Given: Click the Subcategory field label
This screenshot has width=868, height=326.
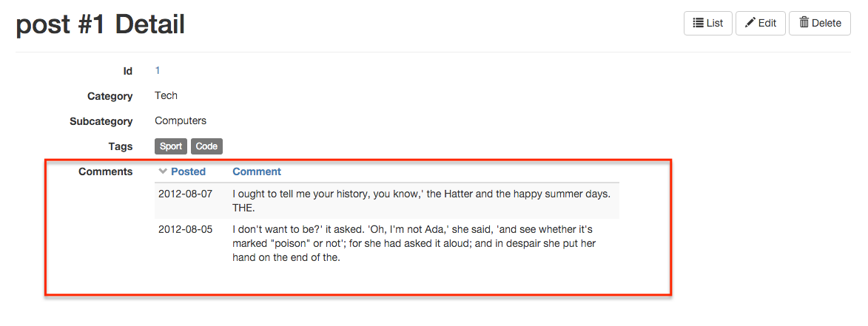Looking at the screenshot, I should [101, 121].
